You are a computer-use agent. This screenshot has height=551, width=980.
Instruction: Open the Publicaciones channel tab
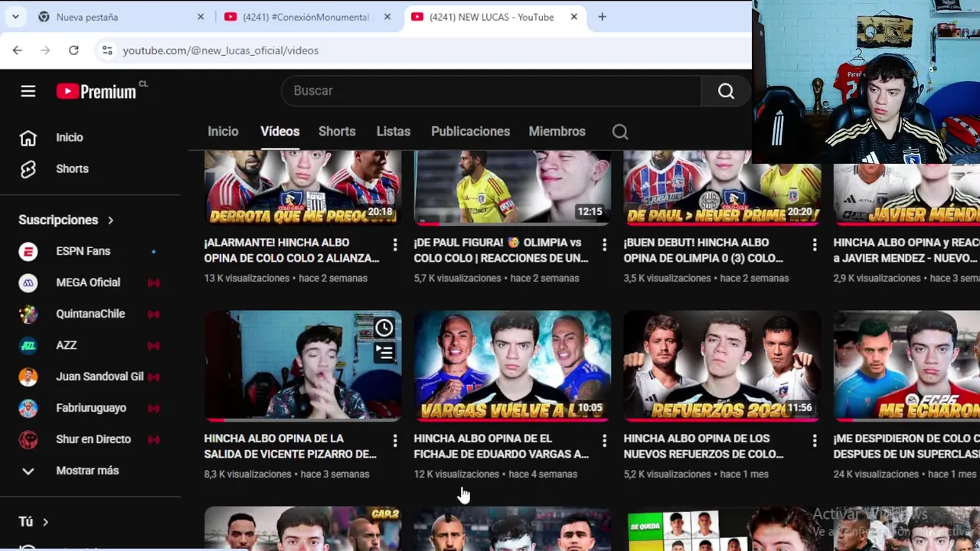click(x=470, y=132)
